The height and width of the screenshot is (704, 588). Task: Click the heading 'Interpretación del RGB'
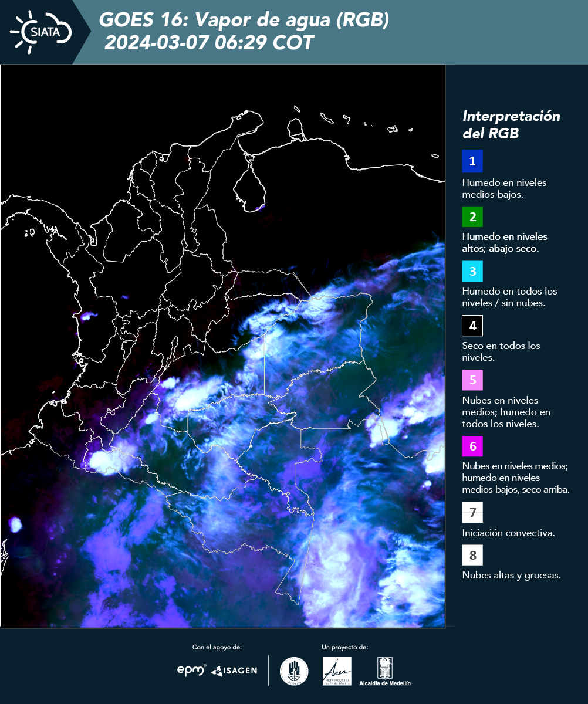tap(511, 124)
